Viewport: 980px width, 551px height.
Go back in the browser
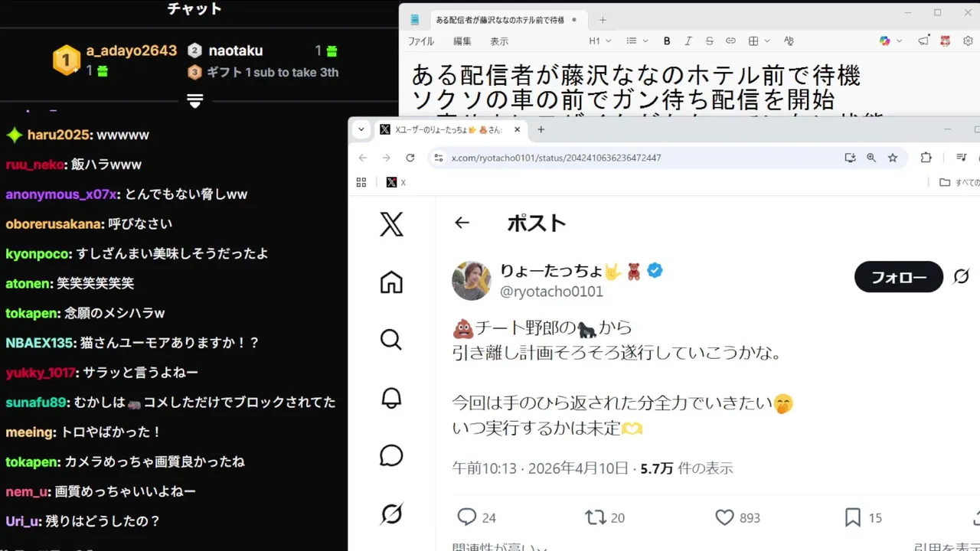tap(363, 158)
